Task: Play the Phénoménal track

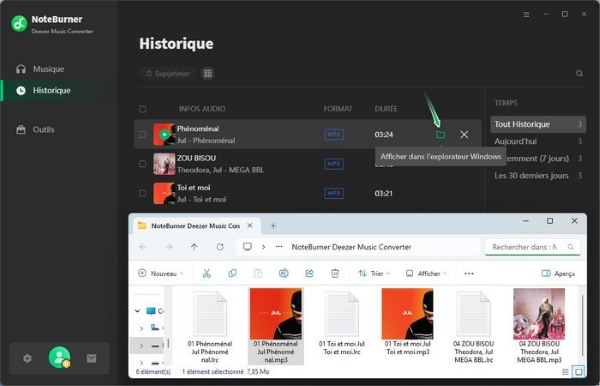Action: click(x=164, y=135)
